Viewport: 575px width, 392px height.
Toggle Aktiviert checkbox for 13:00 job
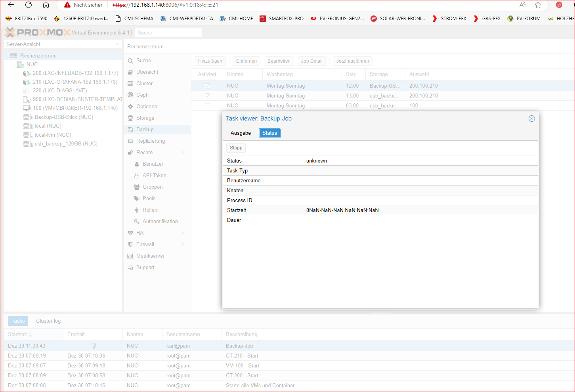coord(207,96)
